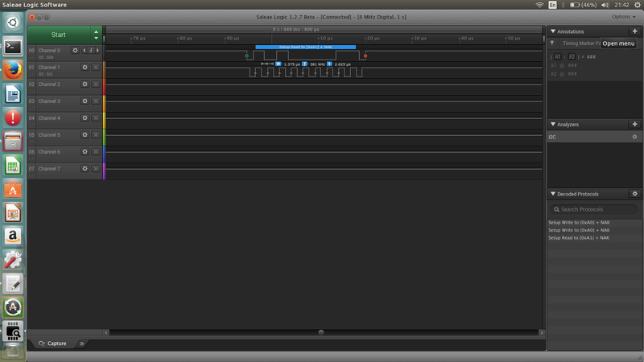The height and width of the screenshot is (362, 644).
Task: Remove Channel 4 with X button
Action: pos(96,117)
